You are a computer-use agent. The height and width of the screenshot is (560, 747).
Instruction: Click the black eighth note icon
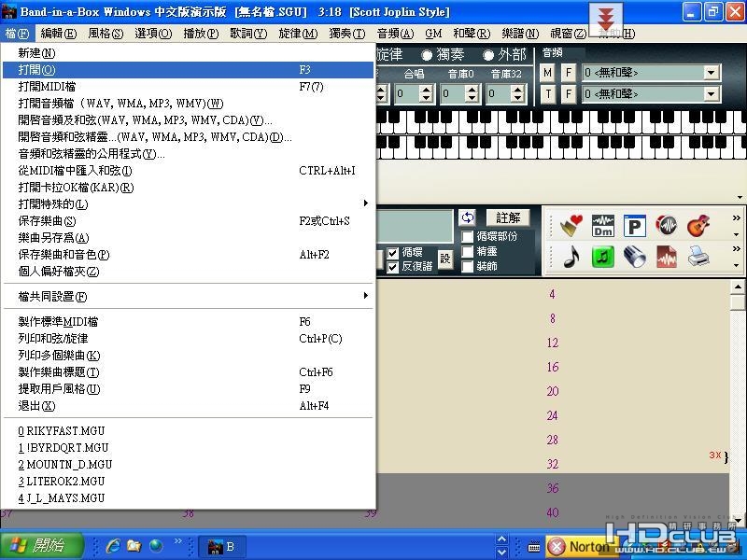(571, 257)
